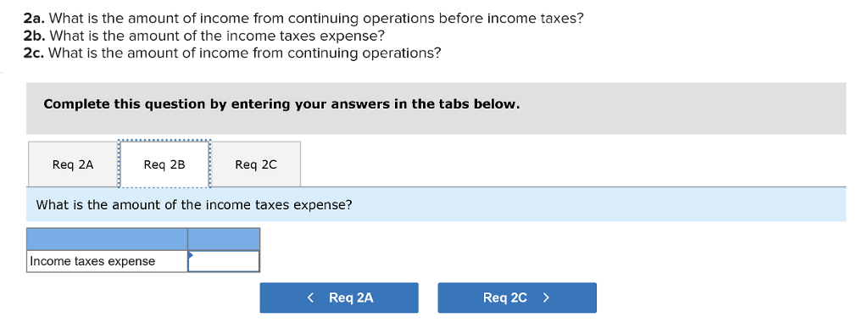Screen dimensions: 868x334
Task: Click the blue triangle marker in the input cell
Action: point(191,255)
